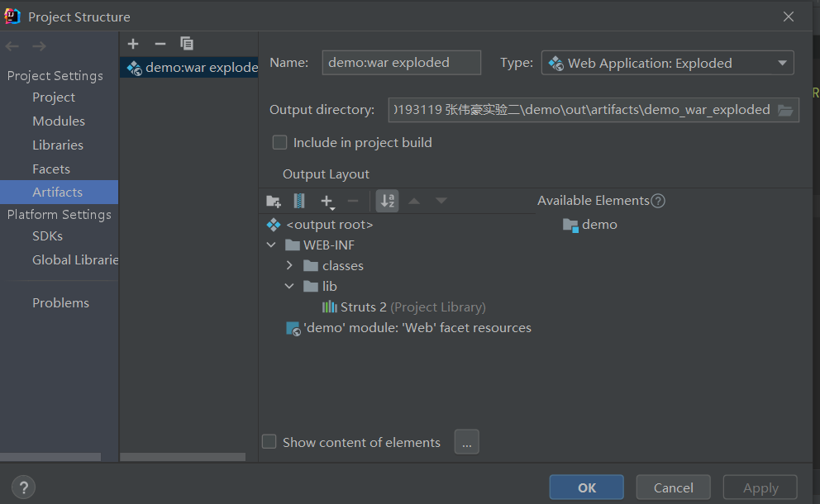Click the remove artifact minus icon
Viewport: 820px width, 504px height.
[x=160, y=44]
